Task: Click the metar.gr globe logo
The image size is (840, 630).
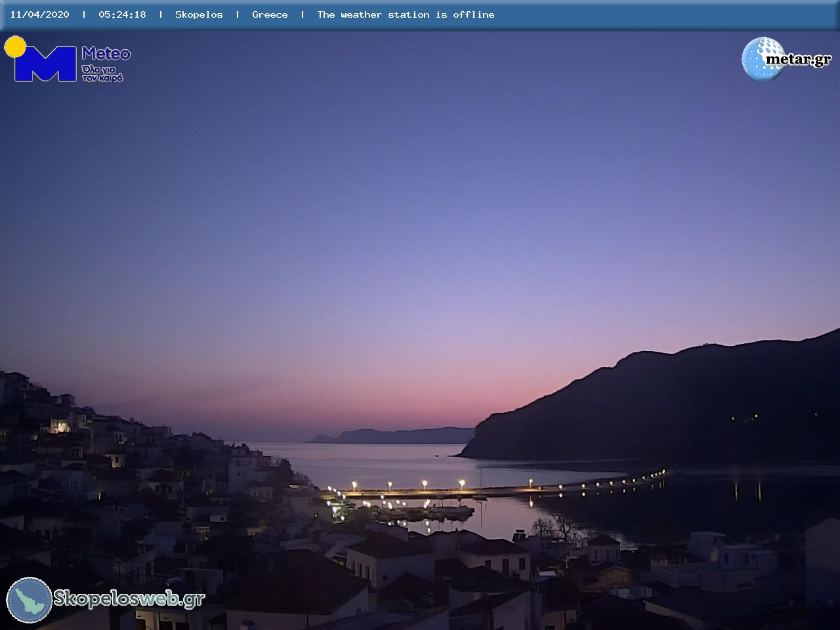Action: coord(763,58)
